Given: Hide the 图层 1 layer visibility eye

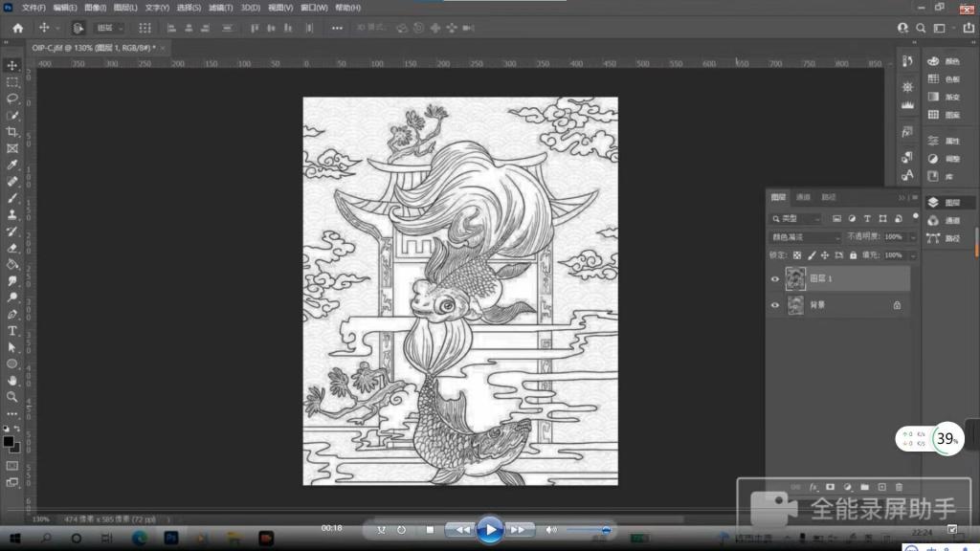Looking at the screenshot, I should tap(775, 279).
